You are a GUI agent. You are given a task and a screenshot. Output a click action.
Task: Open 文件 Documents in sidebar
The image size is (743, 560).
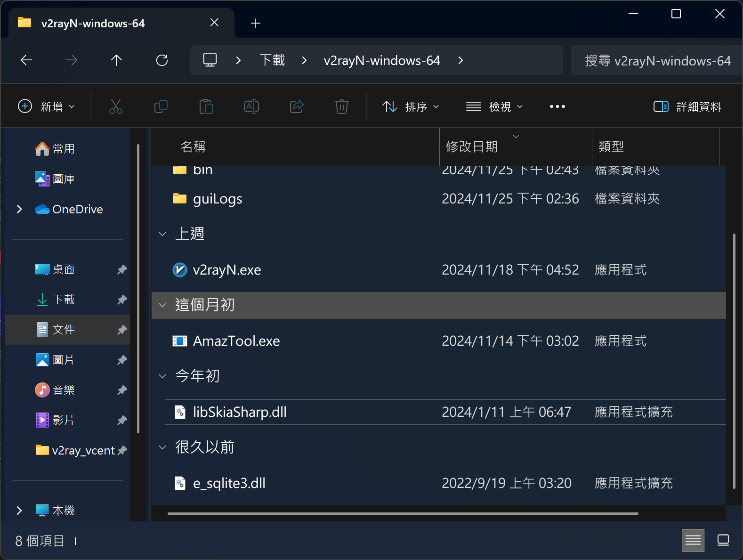coord(67,330)
